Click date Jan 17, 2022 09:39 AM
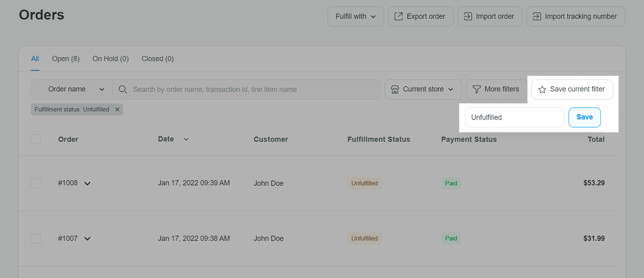The image size is (644, 278). click(194, 183)
